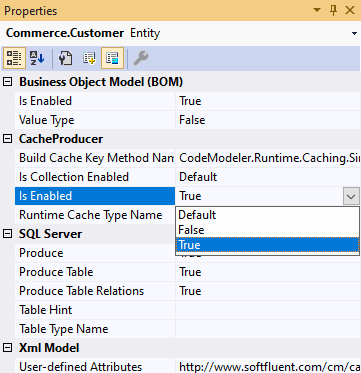Choose True in the dropdown list
This screenshot has height=373, width=361.
(267, 245)
